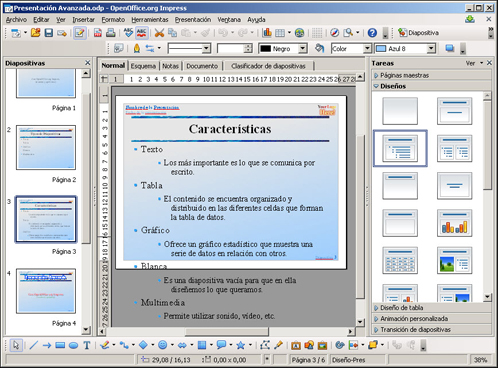Choose the table grid slide layout

[x=400, y=260]
